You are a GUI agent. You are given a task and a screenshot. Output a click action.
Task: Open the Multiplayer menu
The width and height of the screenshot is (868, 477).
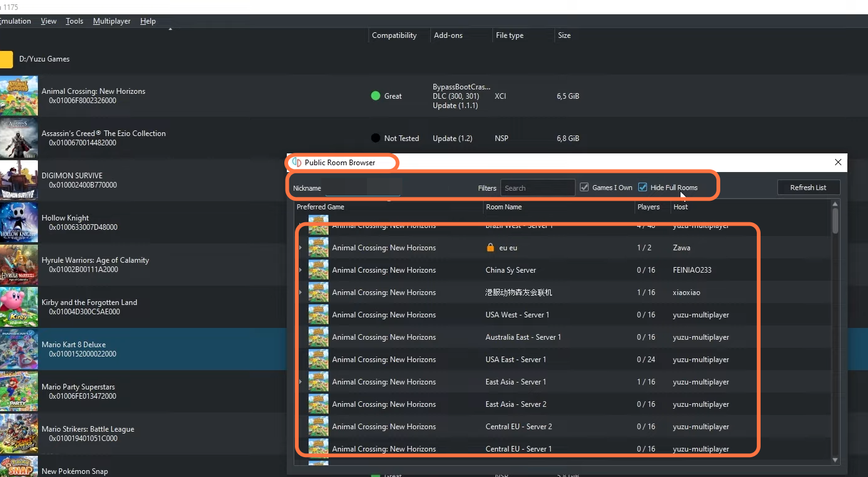tap(112, 21)
